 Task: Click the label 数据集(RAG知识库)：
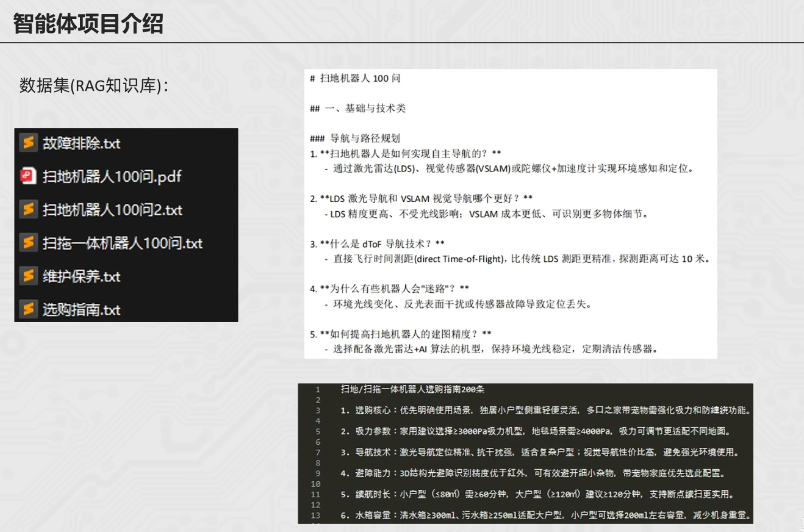95,86
